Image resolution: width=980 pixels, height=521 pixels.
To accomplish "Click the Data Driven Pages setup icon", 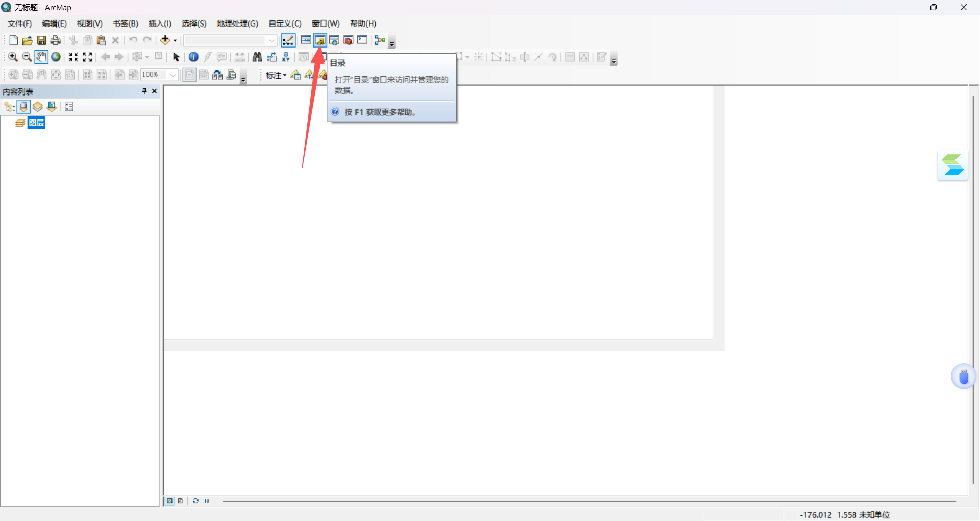I will coord(232,75).
